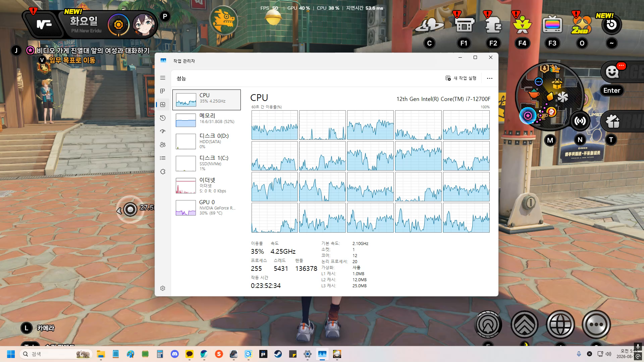Screen dimensions: 644x362
Task: Click the 12th Gen Intel Core i7-12700F label
Action: [x=443, y=99]
